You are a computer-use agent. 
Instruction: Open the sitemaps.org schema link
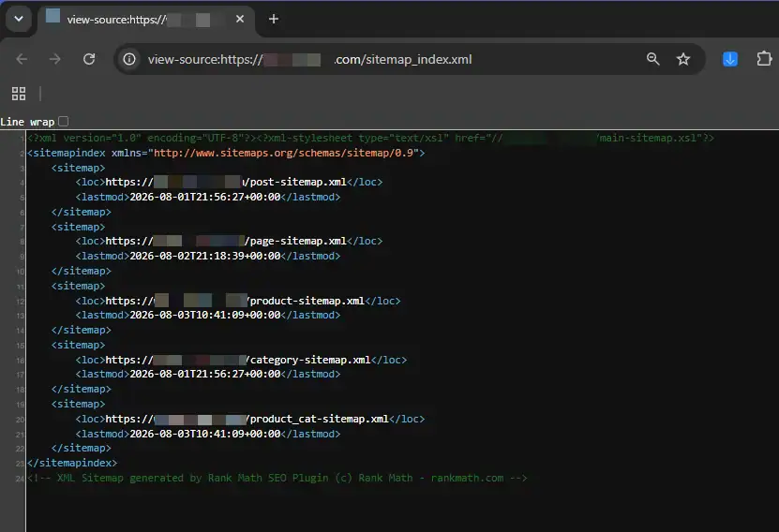[x=286, y=153]
